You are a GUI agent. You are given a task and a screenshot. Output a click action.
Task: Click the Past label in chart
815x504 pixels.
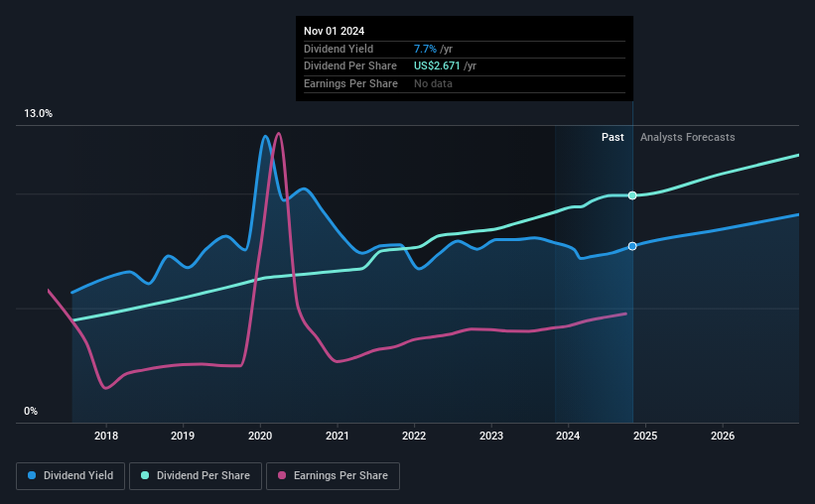(612, 137)
